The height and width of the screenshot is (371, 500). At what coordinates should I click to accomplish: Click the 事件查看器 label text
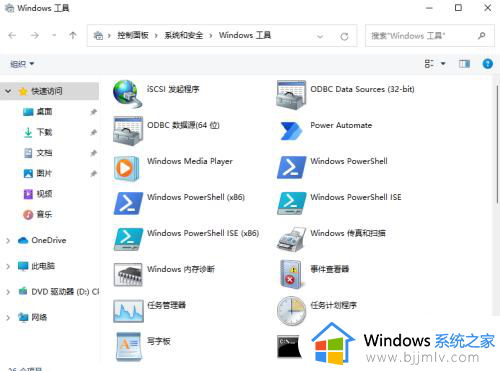330,269
